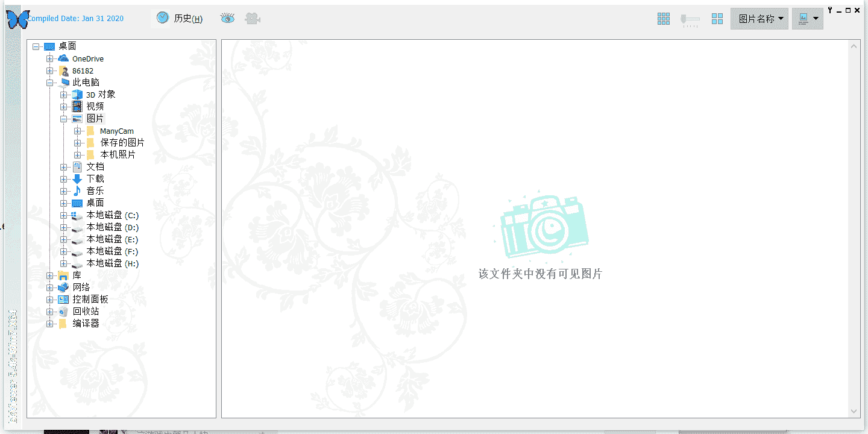Select 本地磁盘 (D:)
The image size is (868, 434).
click(x=113, y=227)
